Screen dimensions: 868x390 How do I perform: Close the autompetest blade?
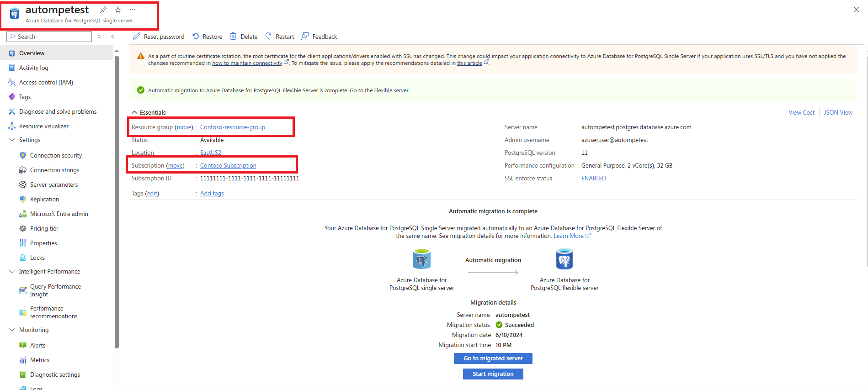pos(857,10)
